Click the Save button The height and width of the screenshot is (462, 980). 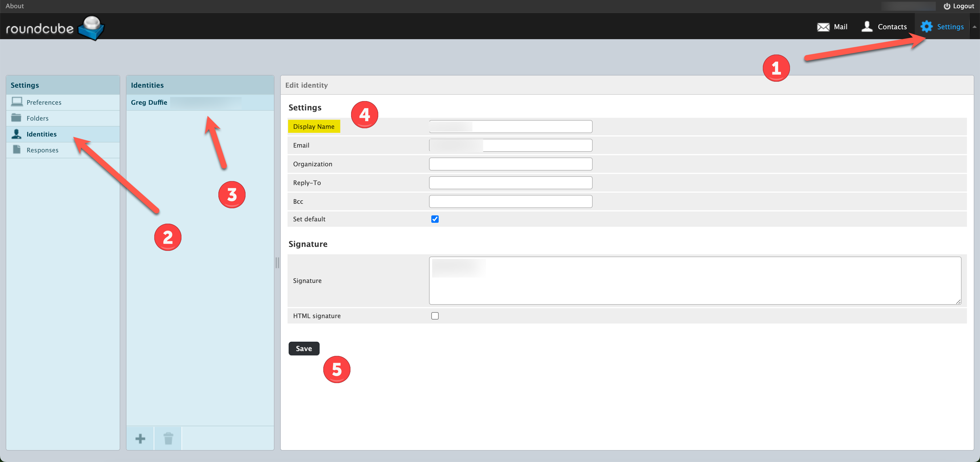tap(304, 348)
